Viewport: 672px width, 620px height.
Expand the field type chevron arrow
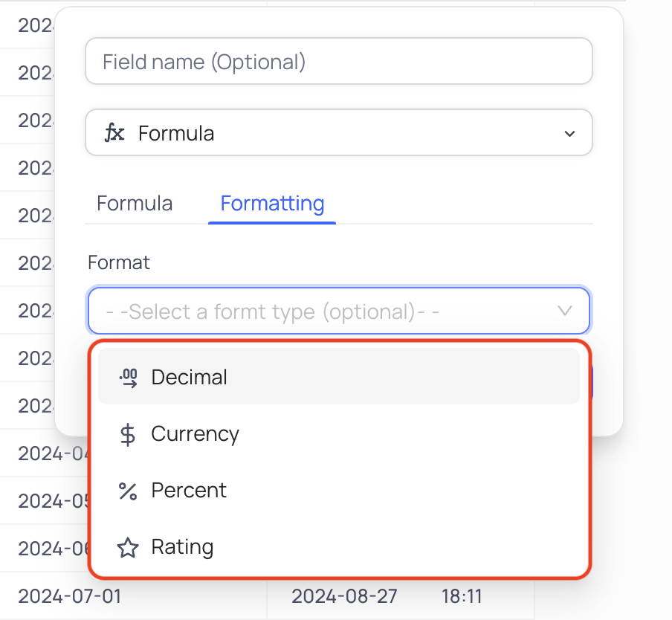[569, 134]
